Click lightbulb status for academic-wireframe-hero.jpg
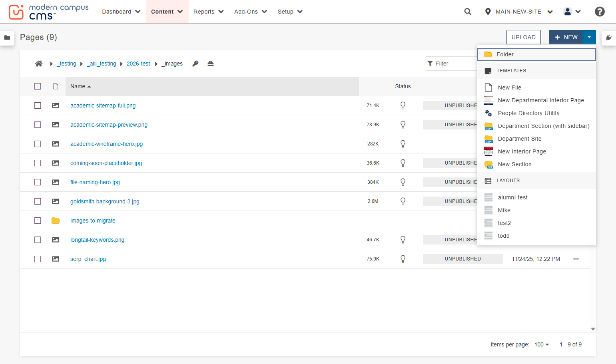 point(403,144)
